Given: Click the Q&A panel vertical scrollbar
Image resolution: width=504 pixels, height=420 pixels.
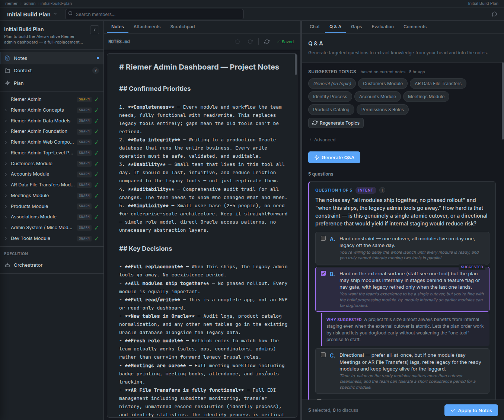Looking at the screenshot, I should (x=503, y=101).
